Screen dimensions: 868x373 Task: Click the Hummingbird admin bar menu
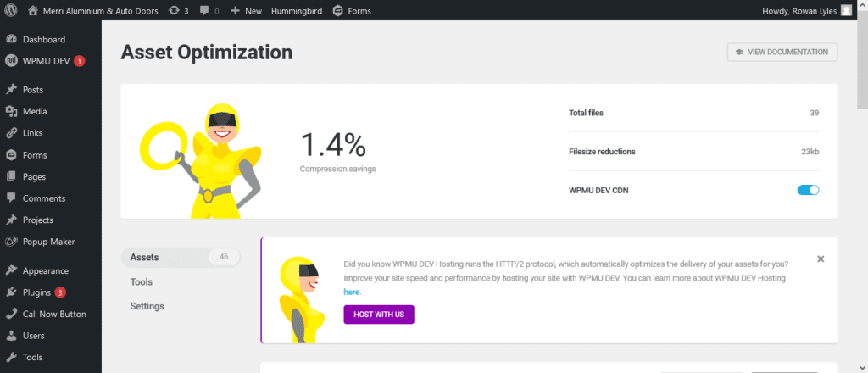point(297,11)
